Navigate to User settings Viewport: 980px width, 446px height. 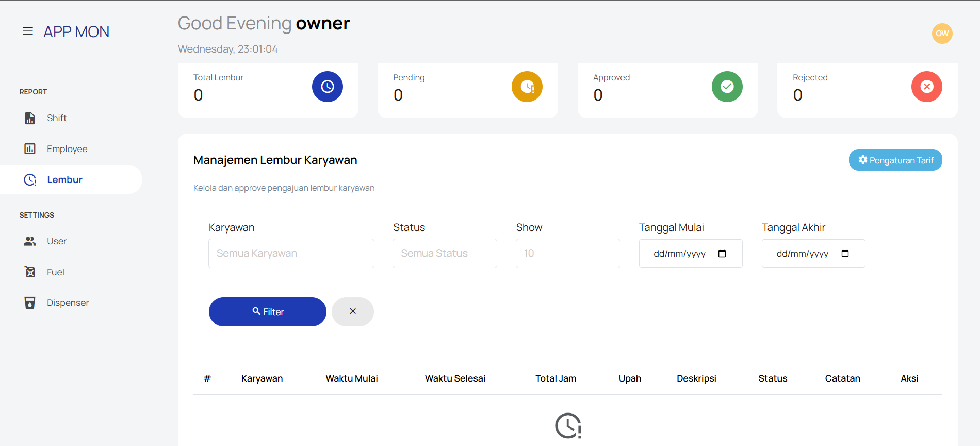(x=56, y=241)
